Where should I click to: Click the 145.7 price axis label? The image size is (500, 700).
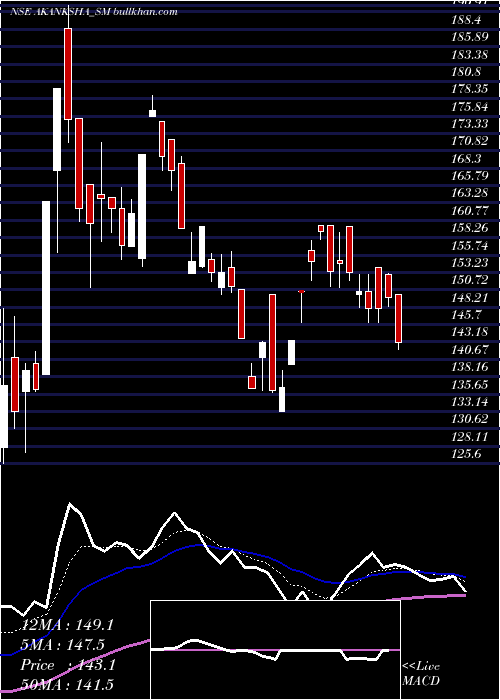pyautogui.click(x=466, y=317)
